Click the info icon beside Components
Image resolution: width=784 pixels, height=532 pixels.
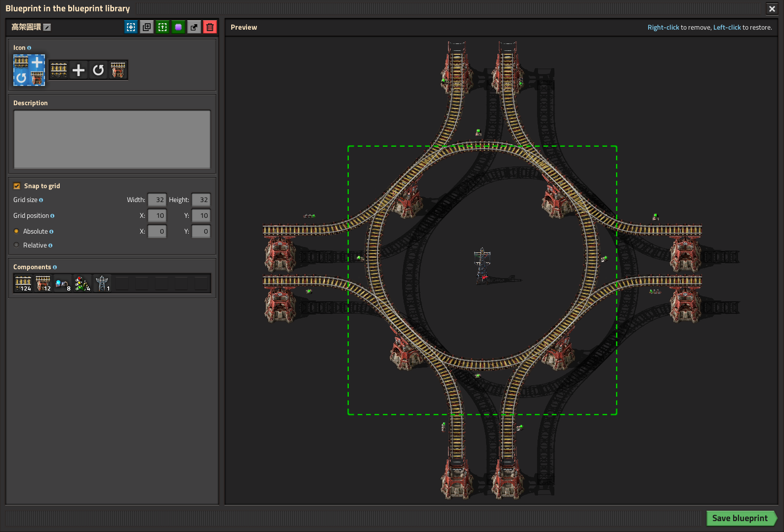point(55,267)
